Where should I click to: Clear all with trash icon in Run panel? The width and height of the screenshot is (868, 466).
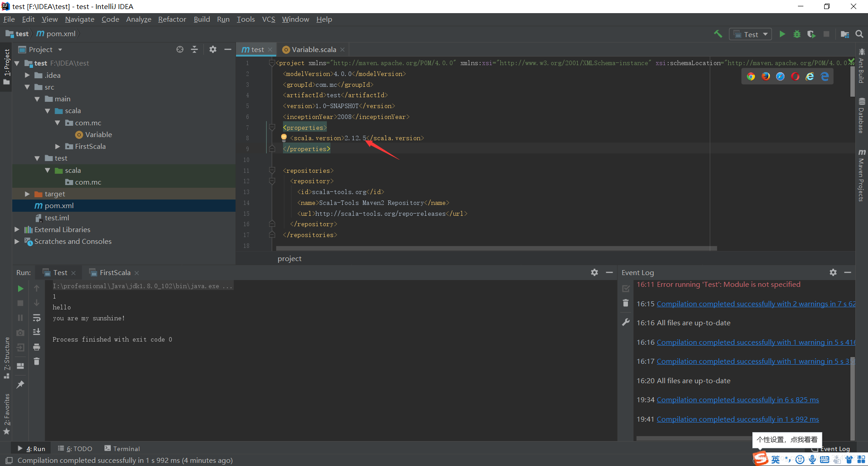click(x=37, y=361)
